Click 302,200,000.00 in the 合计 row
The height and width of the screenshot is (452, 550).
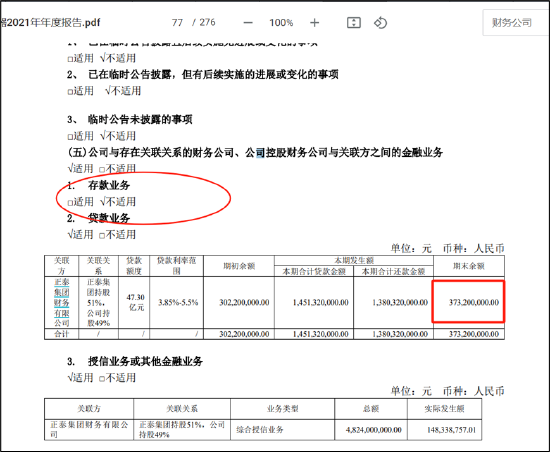coord(244,334)
